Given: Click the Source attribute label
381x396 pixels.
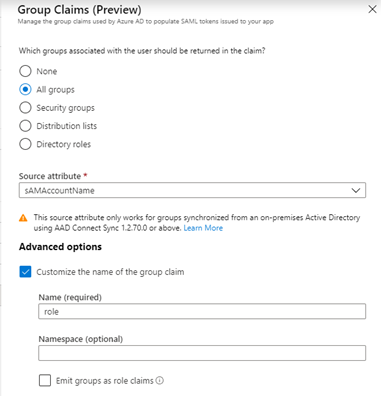Looking at the screenshot, I should [50, 176].
